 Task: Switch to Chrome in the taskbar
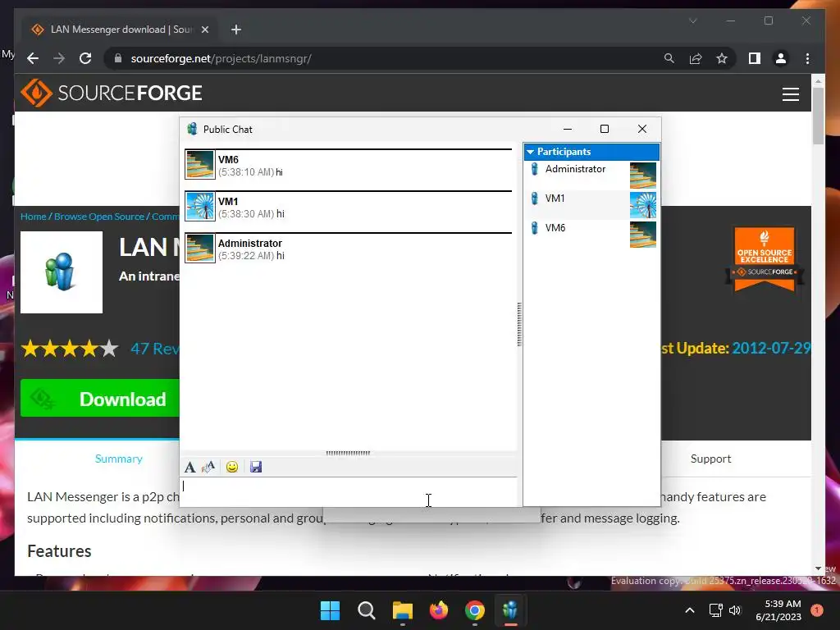pyautogui.click(x=475, y=610)
